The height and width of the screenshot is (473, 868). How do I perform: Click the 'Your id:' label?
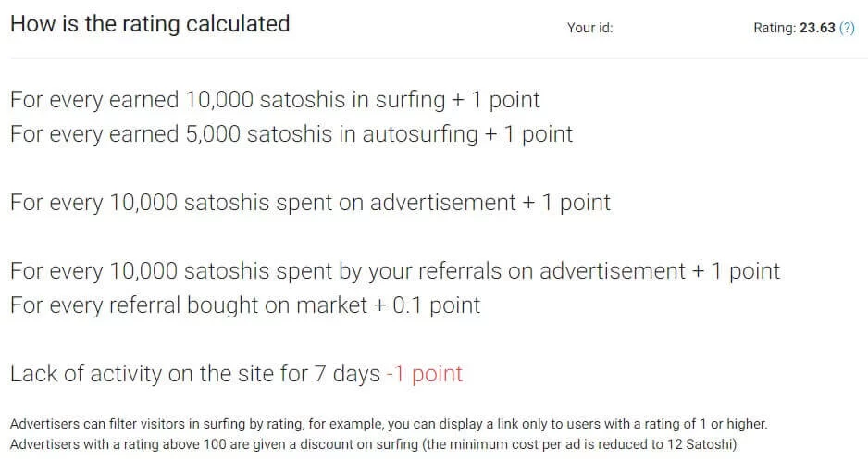tap(590, 28)
